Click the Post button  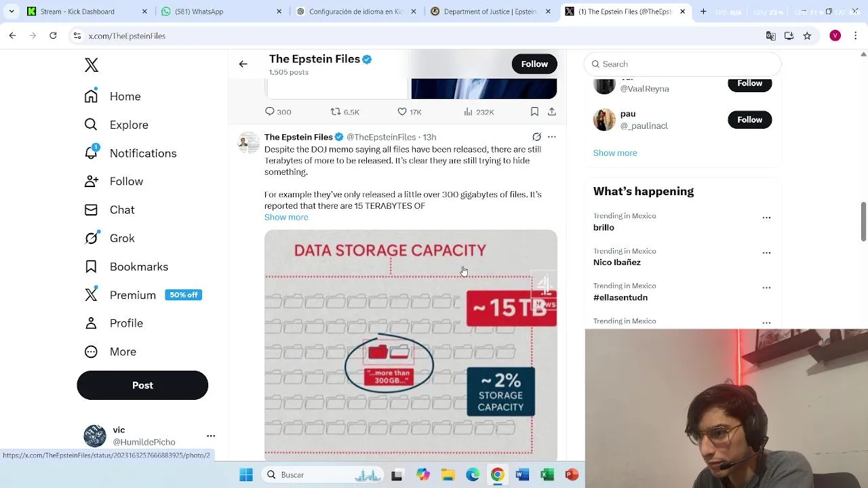(142, 385)
